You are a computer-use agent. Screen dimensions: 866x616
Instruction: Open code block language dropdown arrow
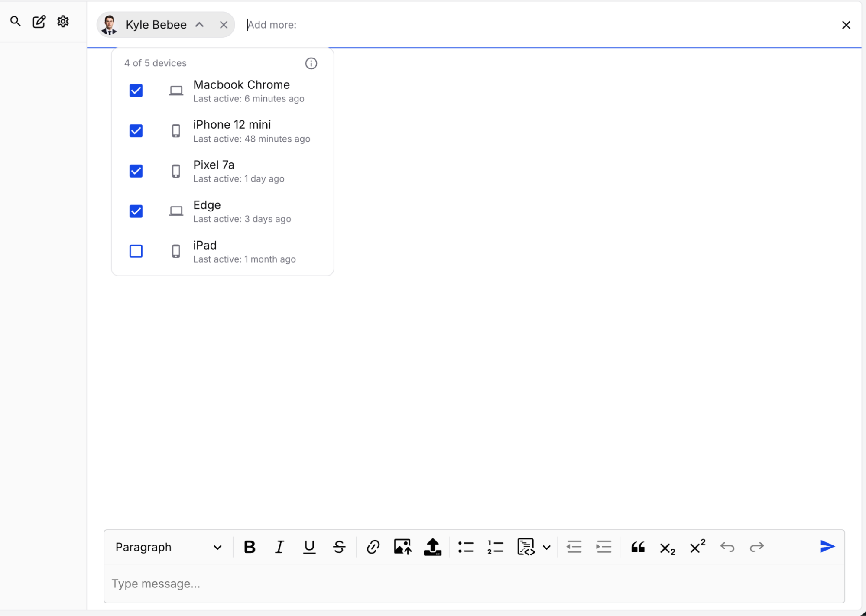pyautogui.click(x=547, y=548)
